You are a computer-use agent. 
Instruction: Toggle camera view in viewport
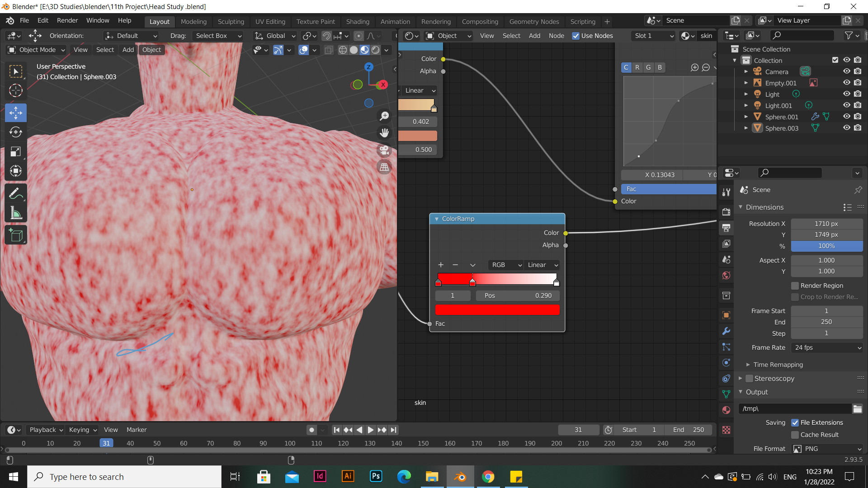coord(384,150)
